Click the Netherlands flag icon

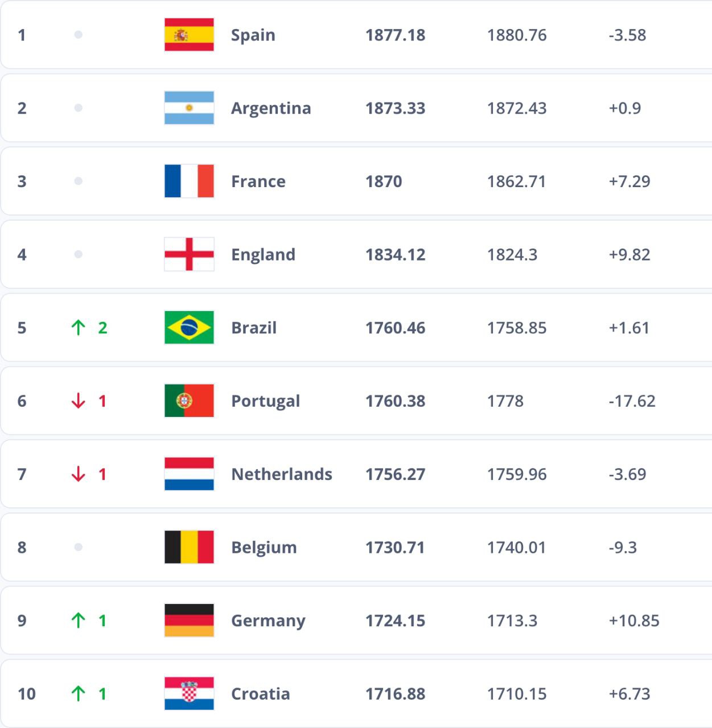(x=189, y=474)
